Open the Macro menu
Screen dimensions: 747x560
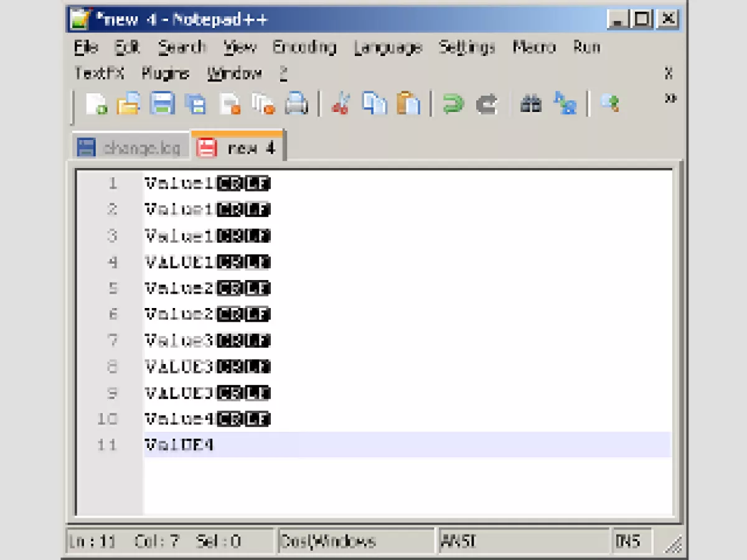533,47
